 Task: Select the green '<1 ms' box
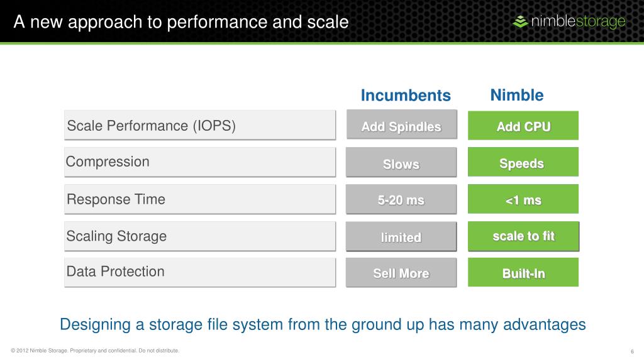tap(523, 199)
